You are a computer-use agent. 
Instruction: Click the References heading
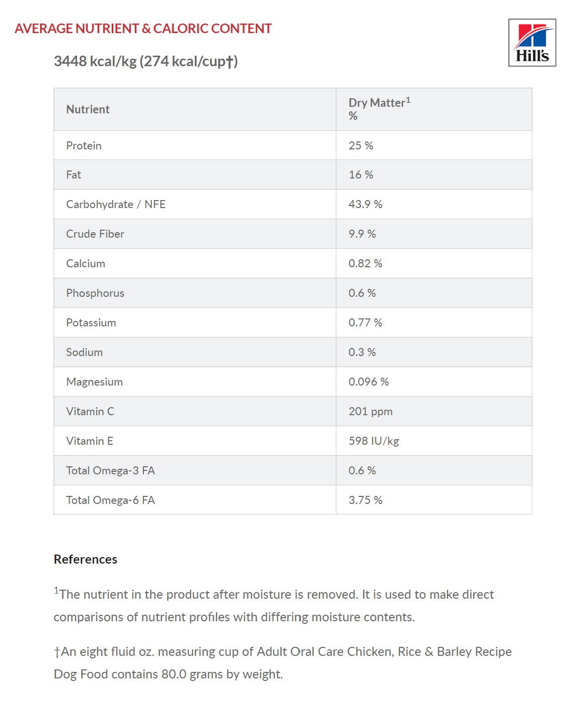coord(85,559)
